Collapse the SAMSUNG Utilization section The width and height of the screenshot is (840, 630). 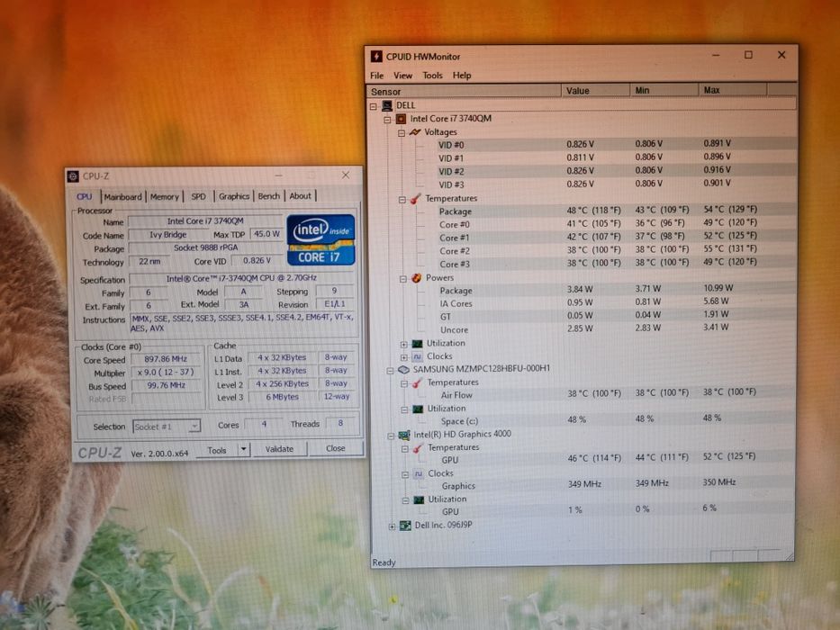point(404,409)
